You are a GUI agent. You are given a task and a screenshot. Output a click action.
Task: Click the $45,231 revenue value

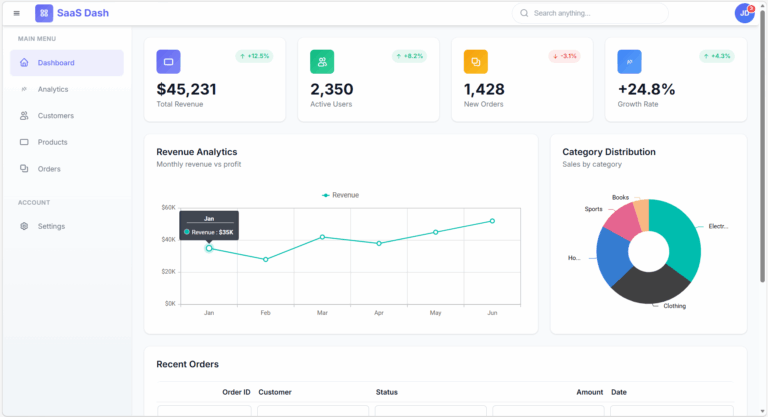(186, 89)
